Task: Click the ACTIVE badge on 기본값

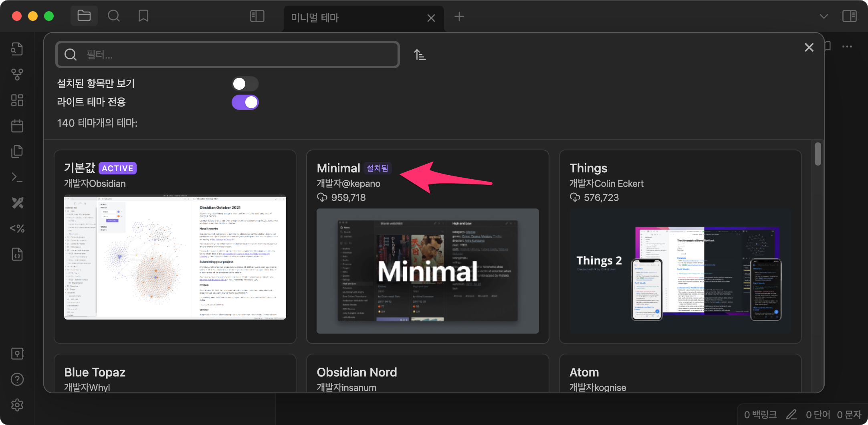Action: [x=117, y=168]
